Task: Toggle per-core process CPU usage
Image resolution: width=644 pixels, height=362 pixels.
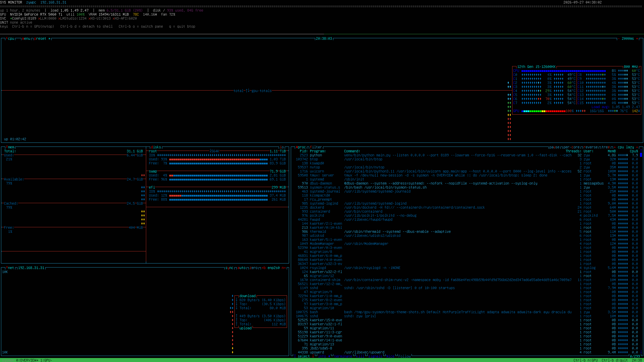Action: click(x=572, y=147)
